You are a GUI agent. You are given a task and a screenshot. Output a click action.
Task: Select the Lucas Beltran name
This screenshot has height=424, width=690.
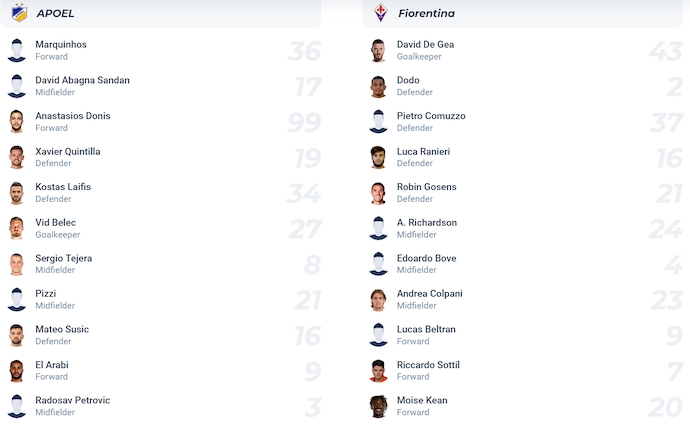pos(426,329)
